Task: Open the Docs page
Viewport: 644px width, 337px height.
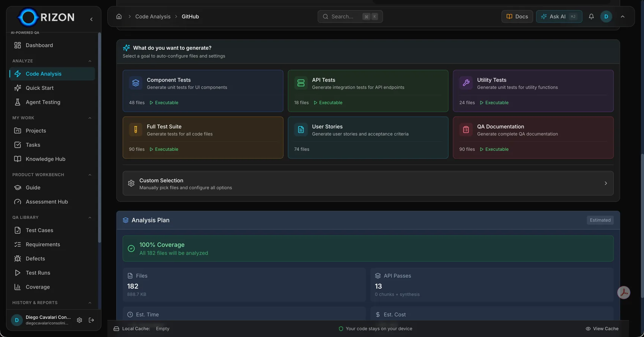Action: 517,16
